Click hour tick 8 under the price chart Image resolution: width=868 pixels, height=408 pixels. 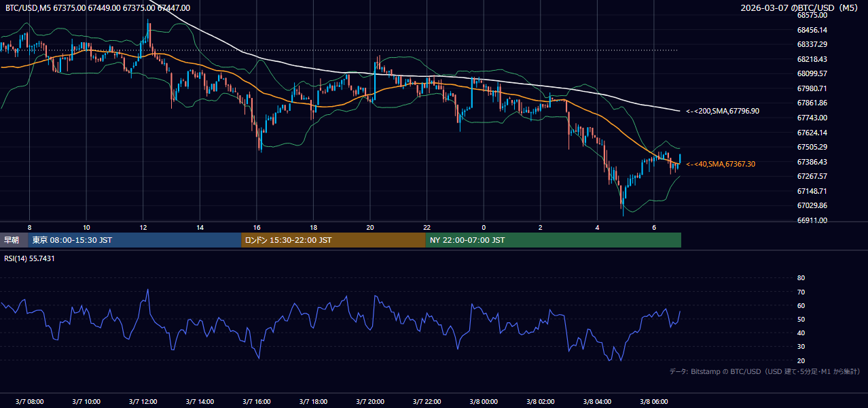(29, 227)
